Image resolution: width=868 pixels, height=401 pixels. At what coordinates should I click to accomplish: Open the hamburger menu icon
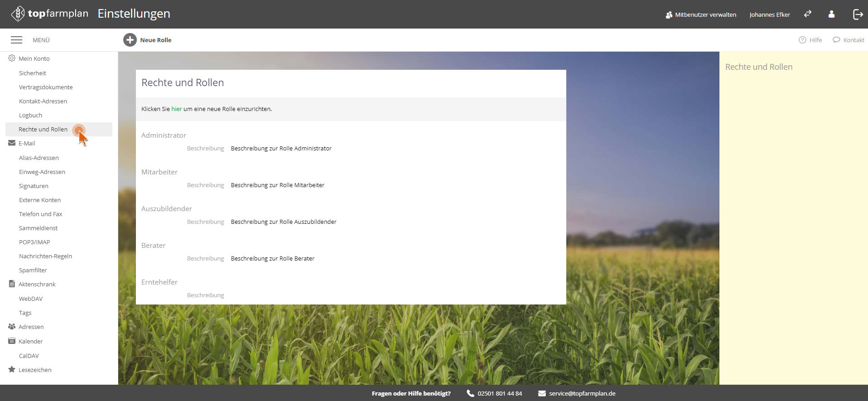(16, 40)
